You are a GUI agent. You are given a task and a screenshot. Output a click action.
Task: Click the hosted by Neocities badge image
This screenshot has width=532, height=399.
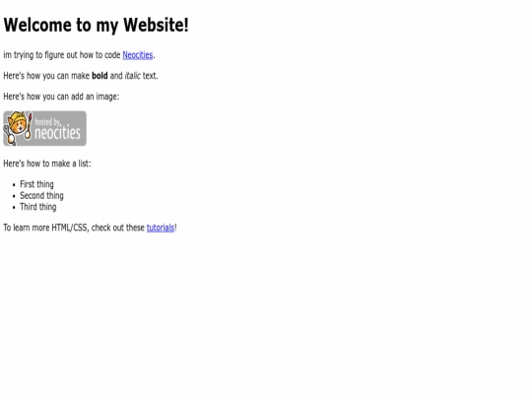point(44,128)
